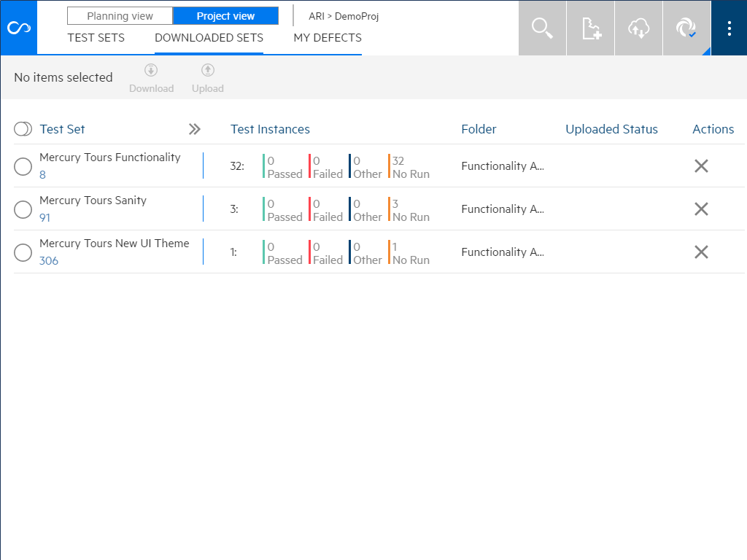Image resolution: width=747 pixels, height=560 pixels.
Task: Select the Mercury Tours Sanity radio button
Action: tap(23, 209)
